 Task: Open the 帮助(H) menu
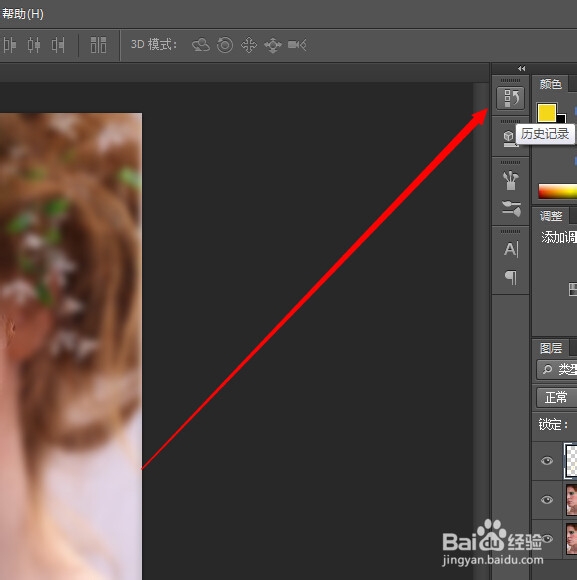(x=23, y=14)
